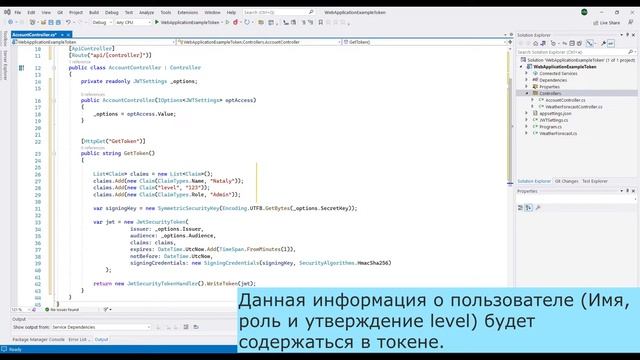Select WeatherForecast.cs in Solution Explorer
The width and height of the screenshot is (640, 360).
(x=558, y=133)
